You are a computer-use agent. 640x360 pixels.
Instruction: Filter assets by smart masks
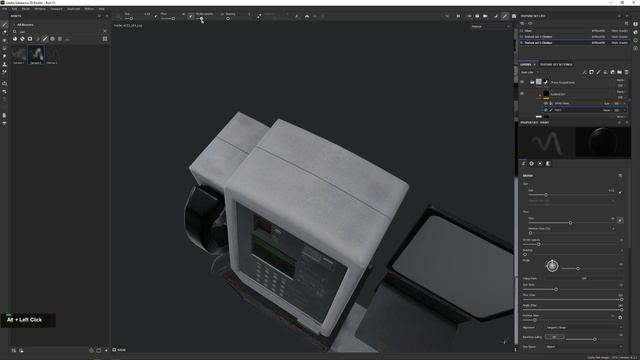(x=30, y=39)
